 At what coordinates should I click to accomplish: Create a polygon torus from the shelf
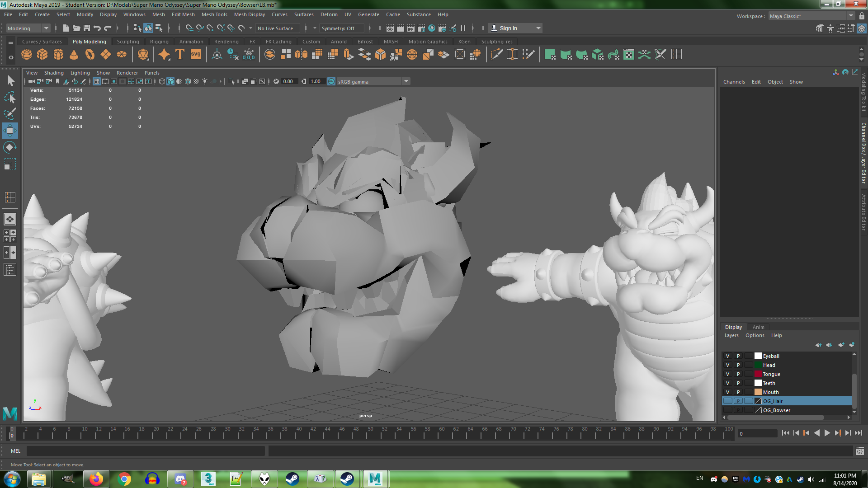tap(90, 55)
